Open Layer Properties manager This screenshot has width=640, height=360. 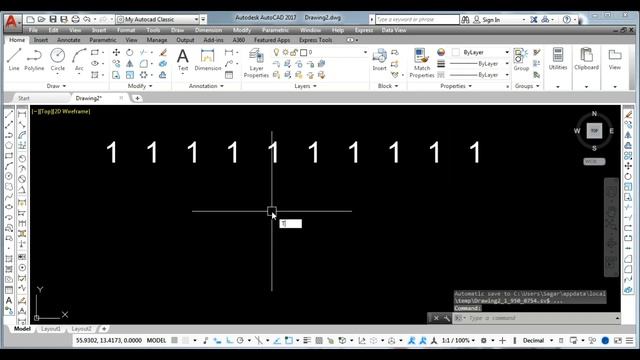point(256,62)
